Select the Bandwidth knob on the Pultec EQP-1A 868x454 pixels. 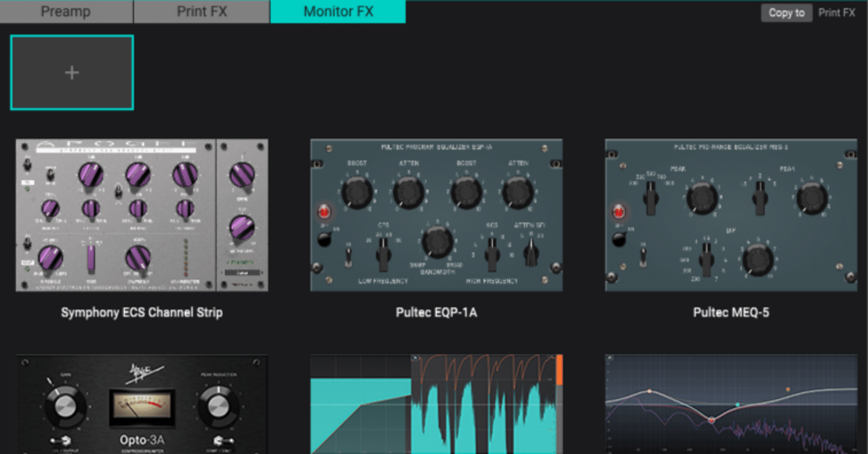[x=437, y=243]
